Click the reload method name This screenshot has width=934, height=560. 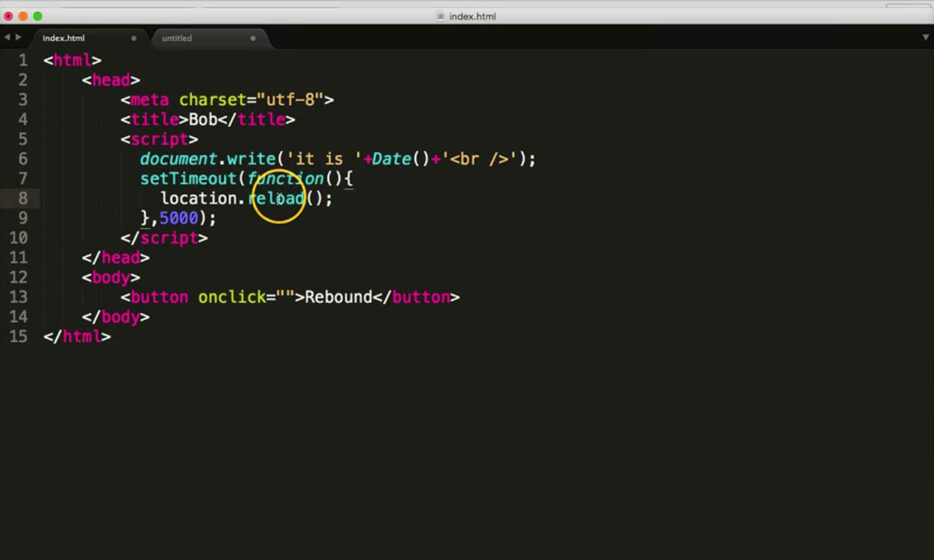pyautogui.click(x=276, y=199)
